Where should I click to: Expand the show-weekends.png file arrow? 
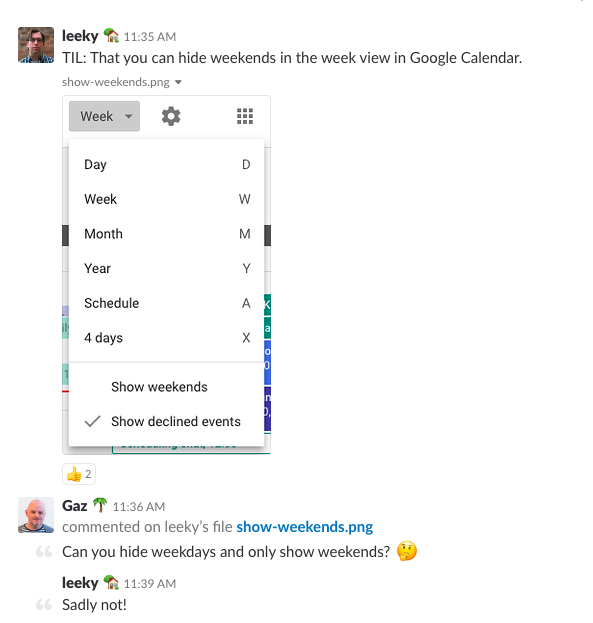[x=178, y=82]
